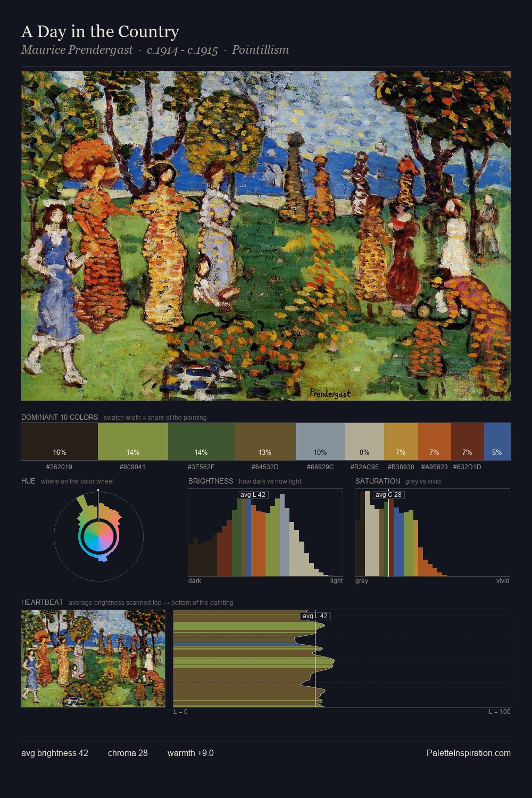This screenshot has height=798, width=532.
Task: Click the footer "warmth +9.0" stat
Action: click(190, 753)
